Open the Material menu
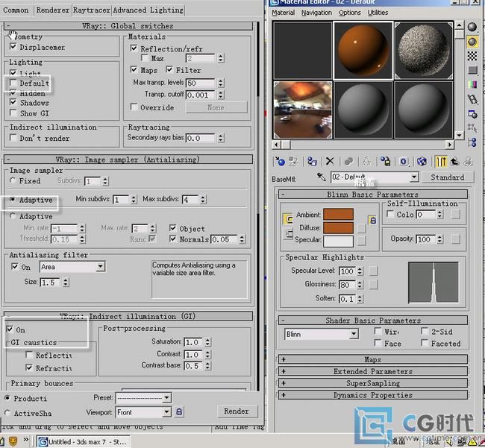Screen dimensions: 485x448 [283, 13]
